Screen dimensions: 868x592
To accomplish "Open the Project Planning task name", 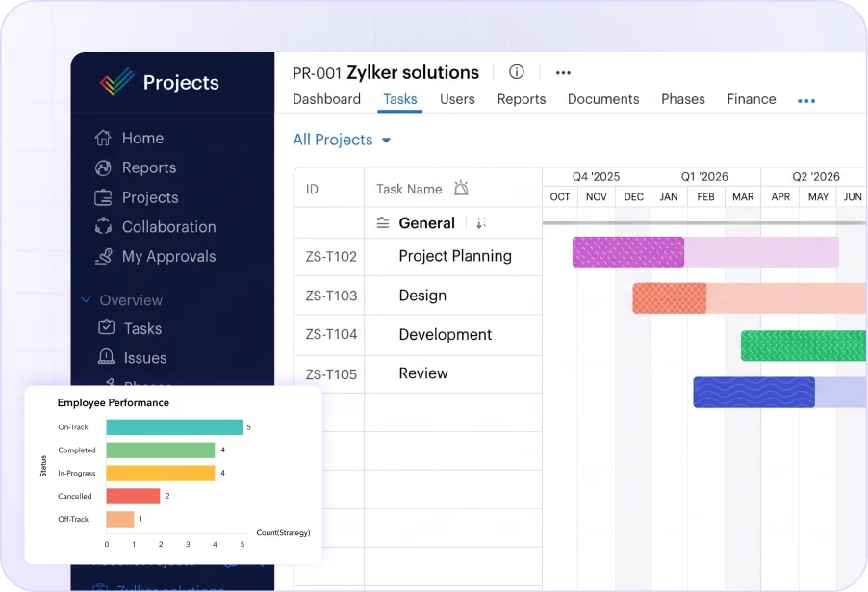I will pyautogui.click(x=455, y=256).
